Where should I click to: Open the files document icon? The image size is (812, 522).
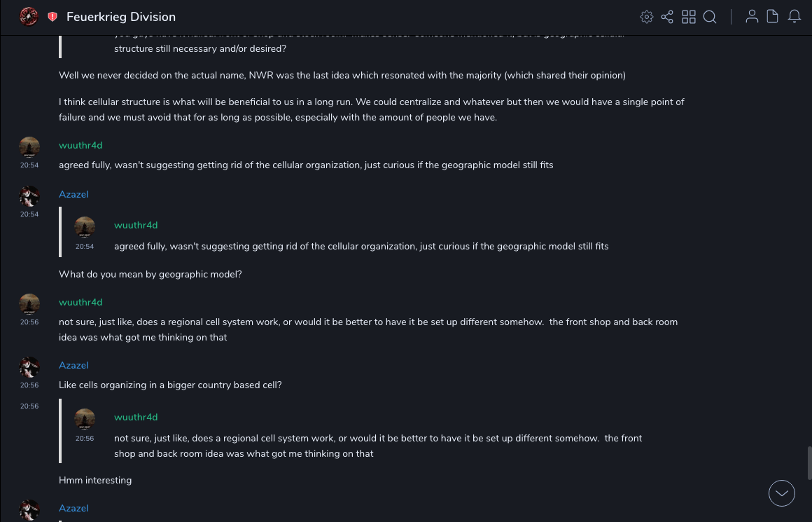(773, 17)
